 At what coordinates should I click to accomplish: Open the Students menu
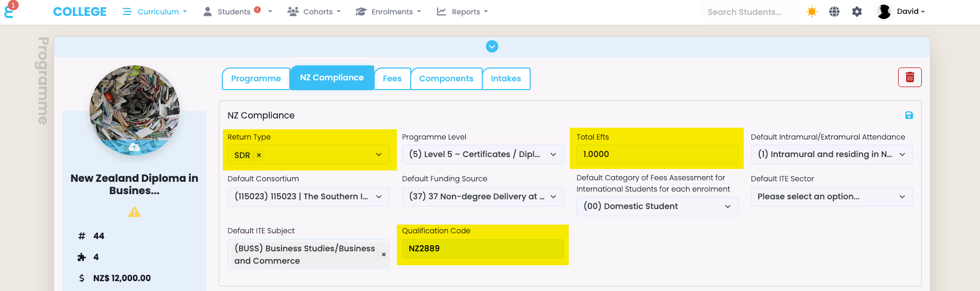pos(234,12)
